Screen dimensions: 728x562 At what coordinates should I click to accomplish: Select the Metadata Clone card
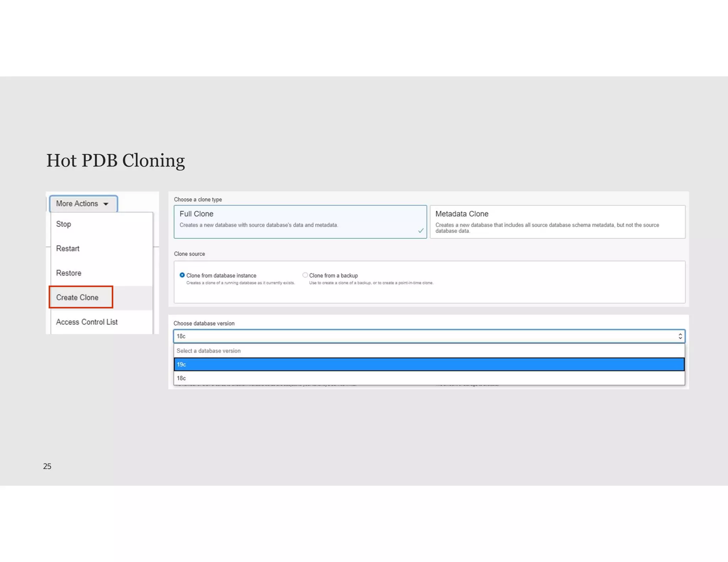(557, 221)
